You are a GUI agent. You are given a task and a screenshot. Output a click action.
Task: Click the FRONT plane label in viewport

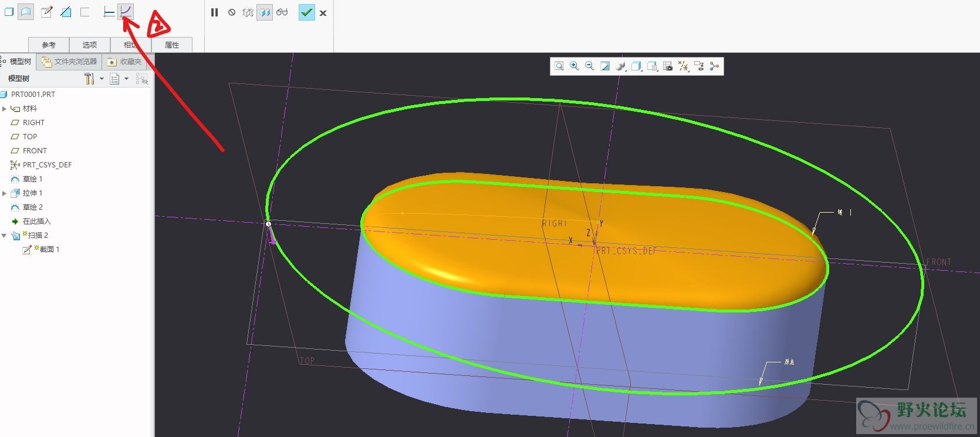(939, 262)
